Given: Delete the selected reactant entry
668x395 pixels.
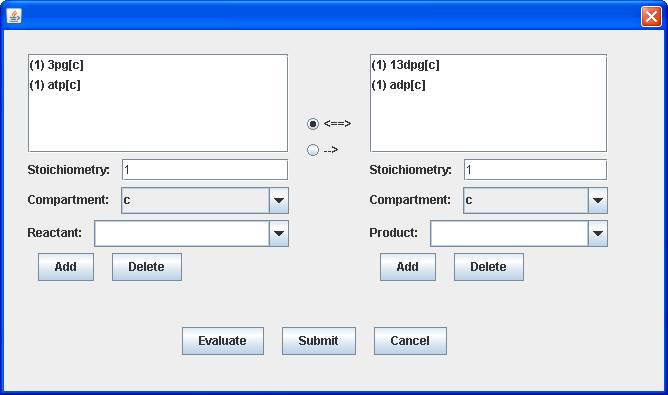Looking at the screenshot, I should (147, 267).
